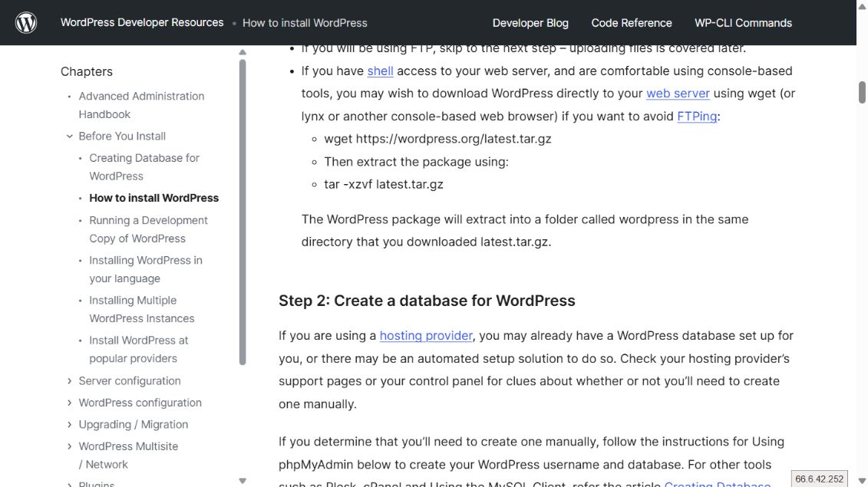Click chapters sidebar scroll down arrow
Image resolution: width=868 pixels, height=487 pixels.
243,481
